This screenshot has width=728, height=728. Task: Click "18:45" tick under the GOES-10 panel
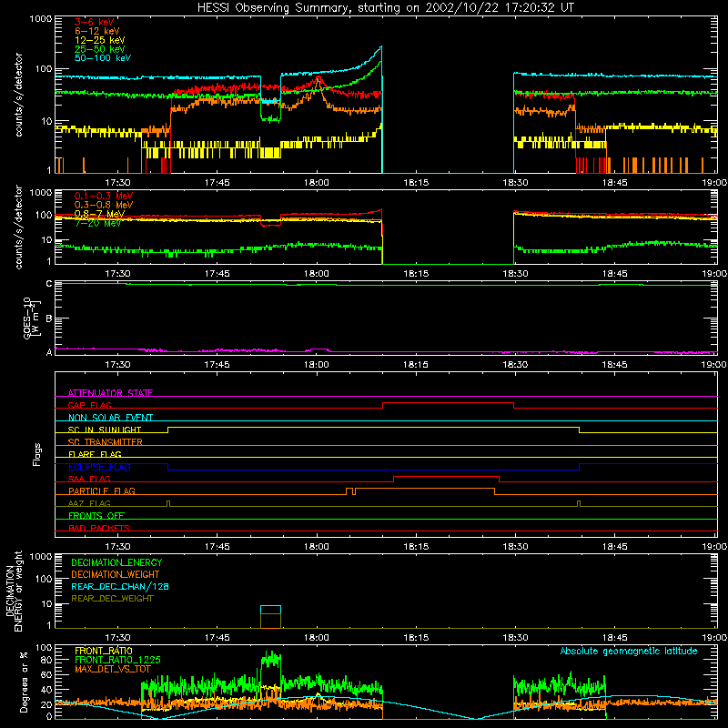tap(614, 364)
